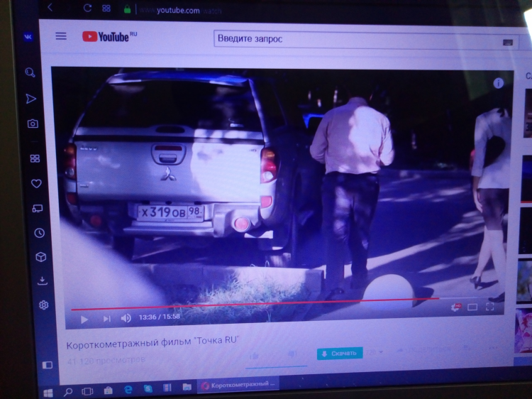The height and width of the screenshot is (399, 532).
Task: Open the YouTube hamburger guide menu
Action: coord(61,36)
